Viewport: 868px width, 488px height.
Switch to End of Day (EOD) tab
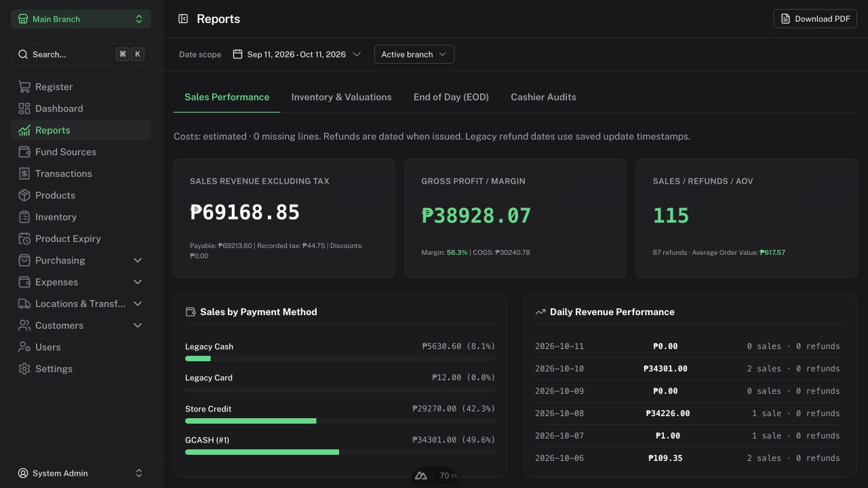451,97
